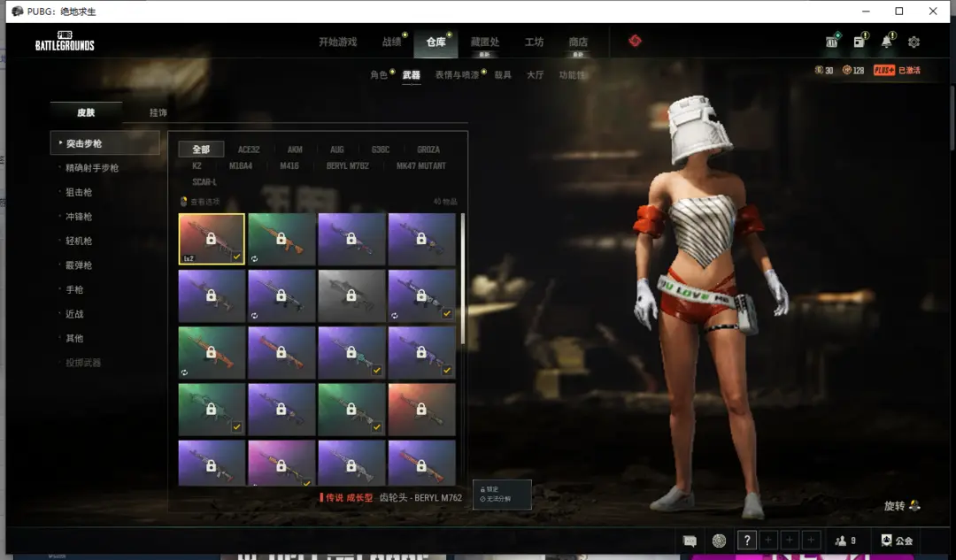Image resolution: width=956 pixels, height=560 pixels.
Task: Select the 挂饰 tab
Action: [158, 112]
